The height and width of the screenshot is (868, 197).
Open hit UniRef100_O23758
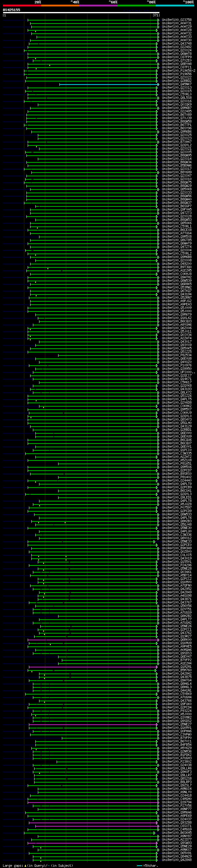coord(177,20)
